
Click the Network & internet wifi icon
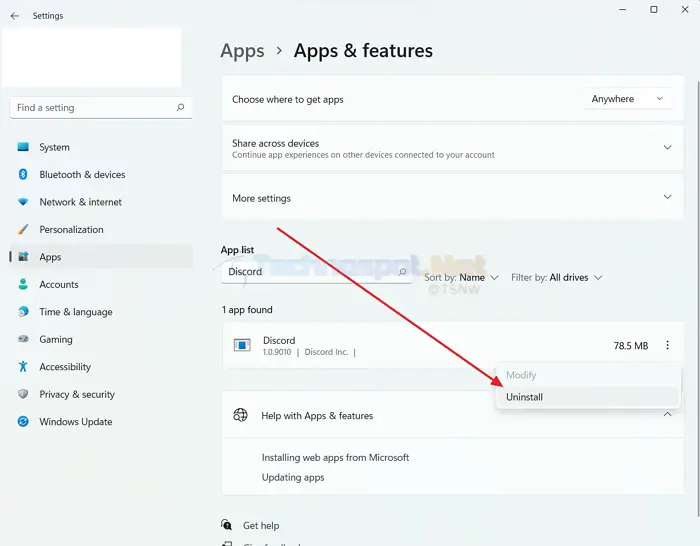(23, 202)
